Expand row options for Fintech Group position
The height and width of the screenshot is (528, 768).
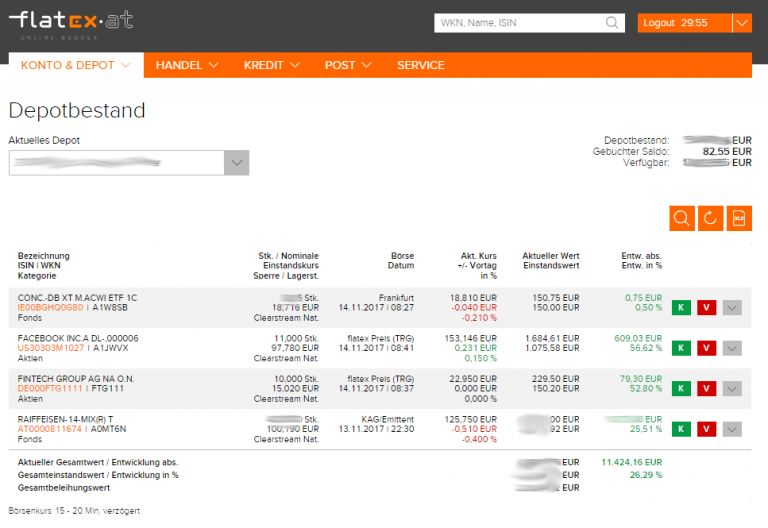(732, 388)
